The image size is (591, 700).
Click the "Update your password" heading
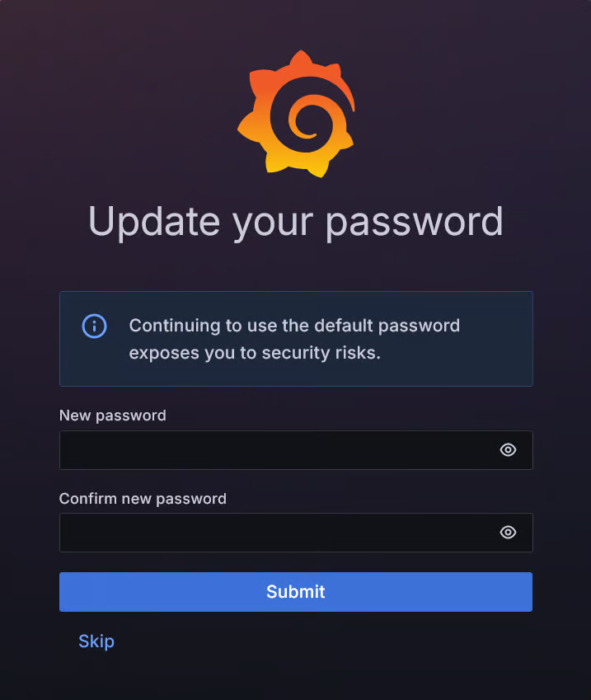point(295,222)
